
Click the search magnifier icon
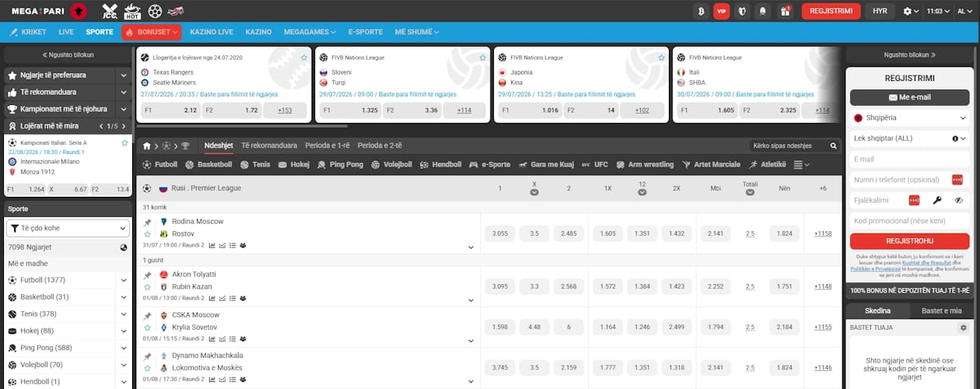pos(834,145)
